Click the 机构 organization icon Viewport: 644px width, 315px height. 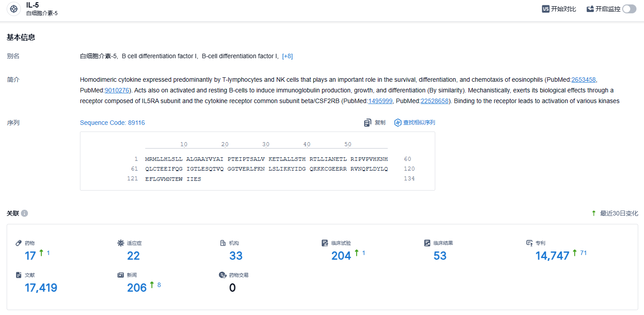click(x=223, y=243)
